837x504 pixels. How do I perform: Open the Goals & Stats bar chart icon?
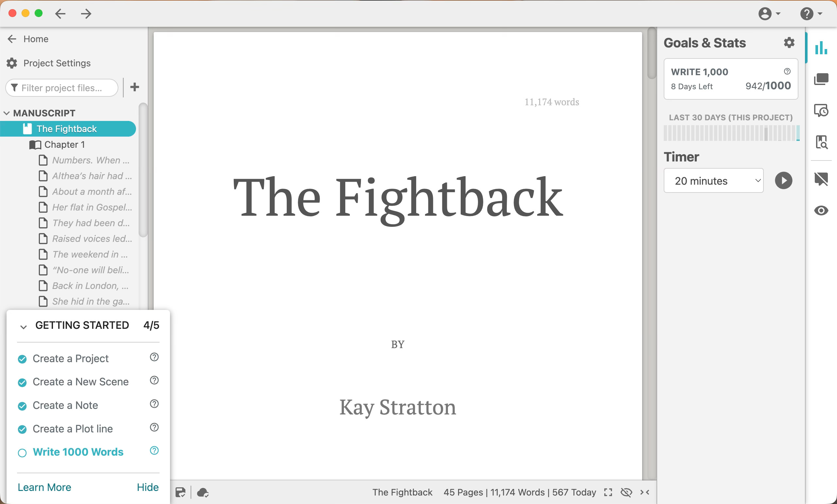(x=821, y=47)
